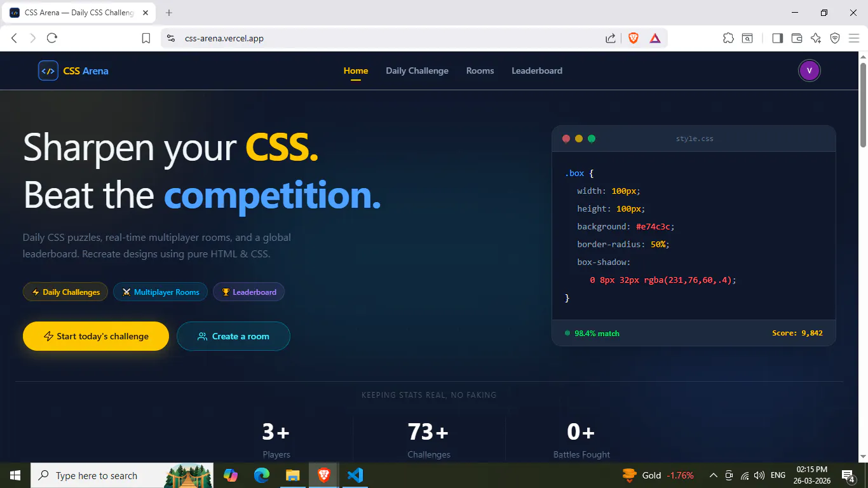Select the Multiplayer Rooms pill
Image resolution: width=868 pixels, height=488 pixels.
[160, 292]
